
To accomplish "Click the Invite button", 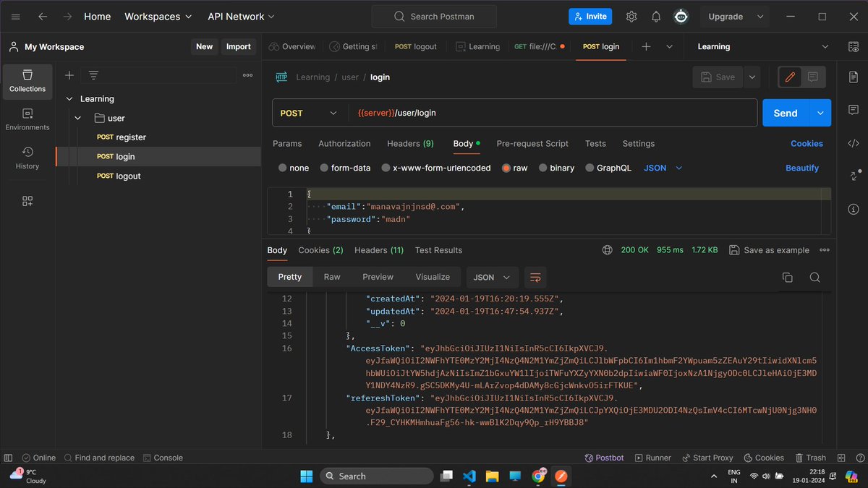I will pyautogui.click(x=590, y=16).
